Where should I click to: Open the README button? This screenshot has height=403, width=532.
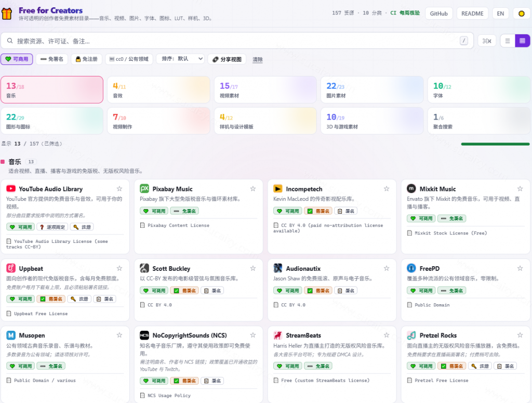click(472, 14)
